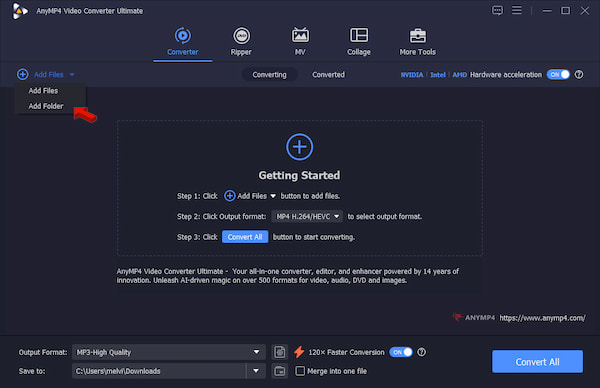Select the Converted sub-tab

click(328, 75)
